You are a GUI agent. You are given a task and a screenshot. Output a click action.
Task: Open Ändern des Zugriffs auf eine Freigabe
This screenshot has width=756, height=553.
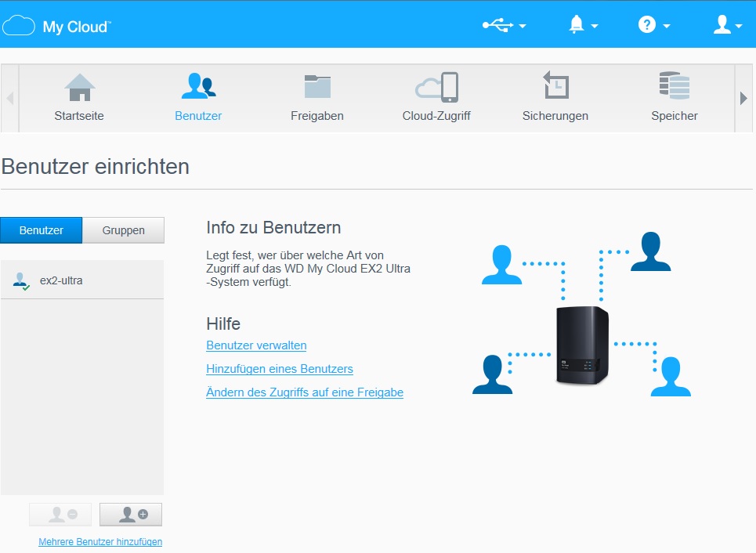[x=304, y=392]
